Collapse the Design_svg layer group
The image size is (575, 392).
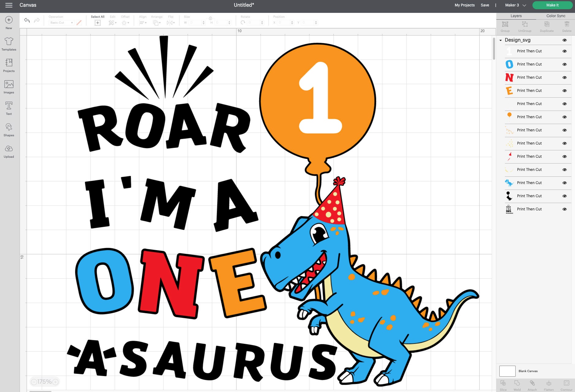[x=501, y=40]
